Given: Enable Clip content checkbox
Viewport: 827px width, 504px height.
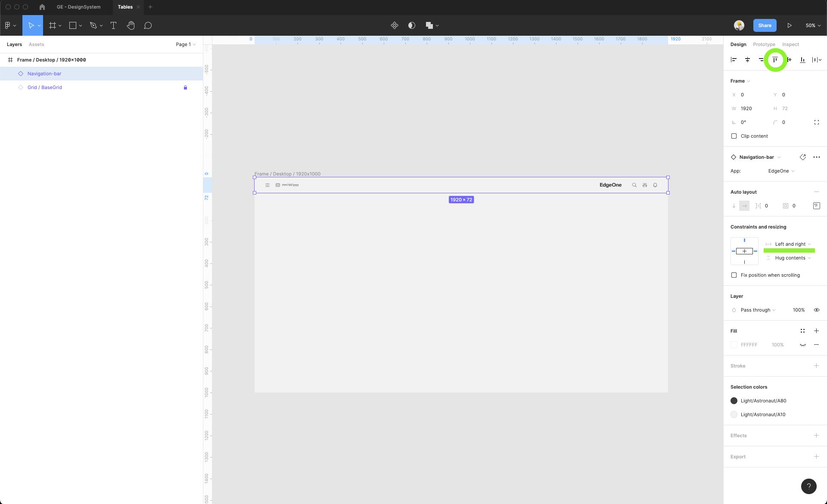Looking at the screenshot, I should 734,136.
